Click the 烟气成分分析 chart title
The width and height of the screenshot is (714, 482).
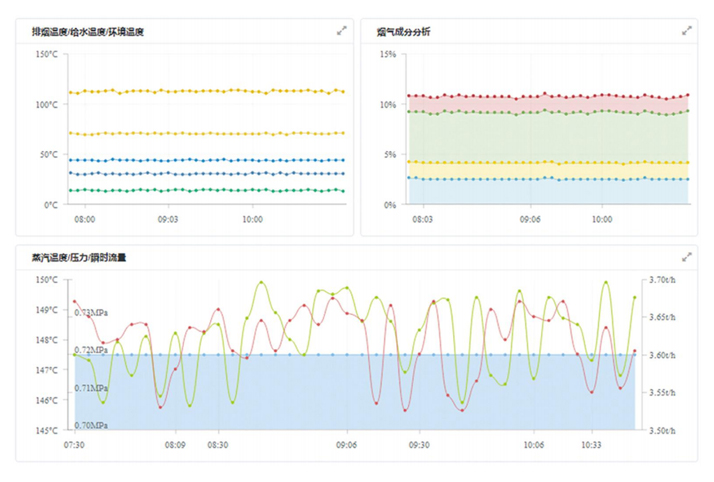[403, 32]
